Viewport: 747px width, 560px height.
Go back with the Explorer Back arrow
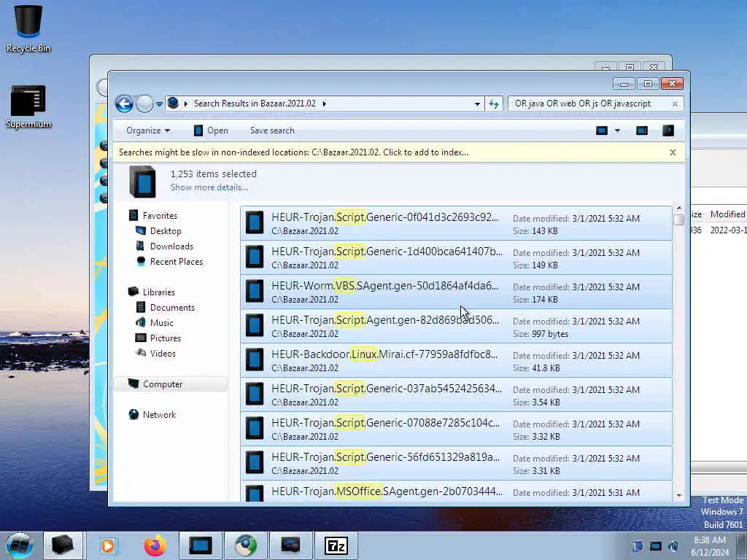point(124,104)
